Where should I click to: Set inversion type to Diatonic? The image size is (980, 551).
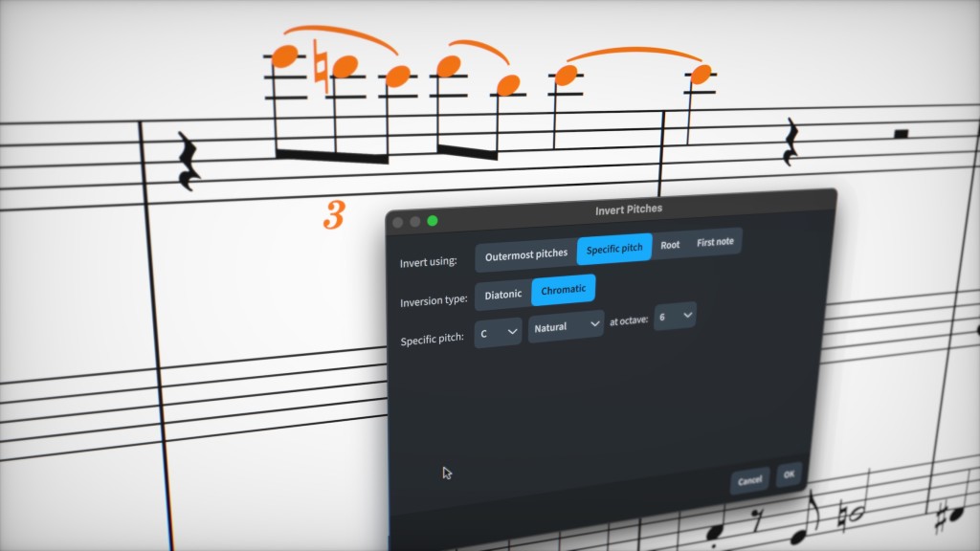503,295
